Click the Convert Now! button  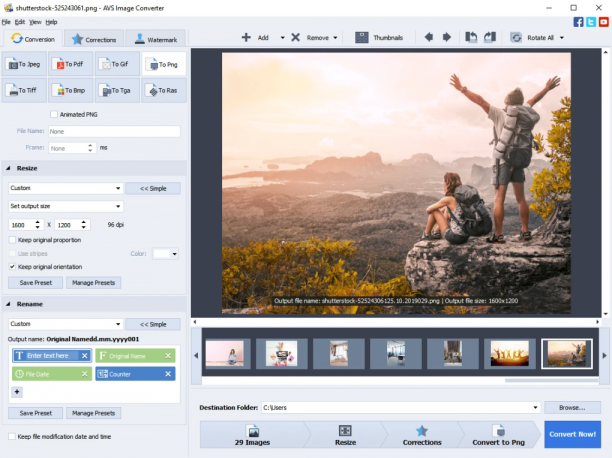[573, 434]
